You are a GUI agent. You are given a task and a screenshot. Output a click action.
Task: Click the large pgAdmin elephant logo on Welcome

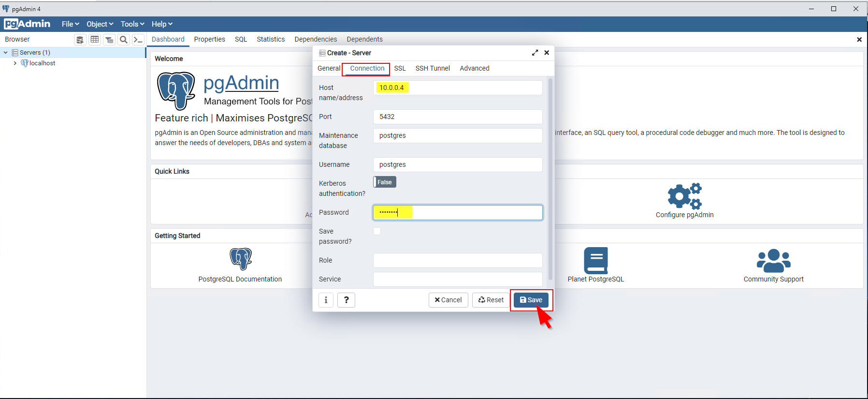[176, 91]
